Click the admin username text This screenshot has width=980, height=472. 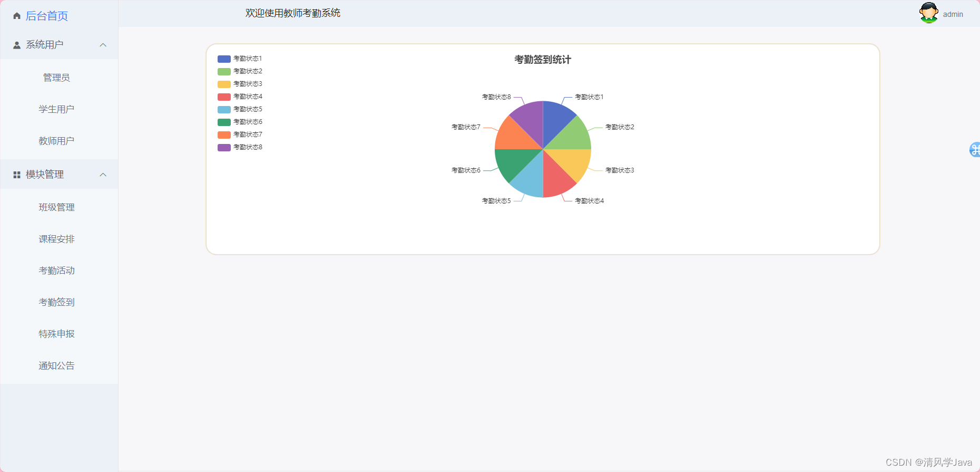pyautogui.click(x=953, y=14)
